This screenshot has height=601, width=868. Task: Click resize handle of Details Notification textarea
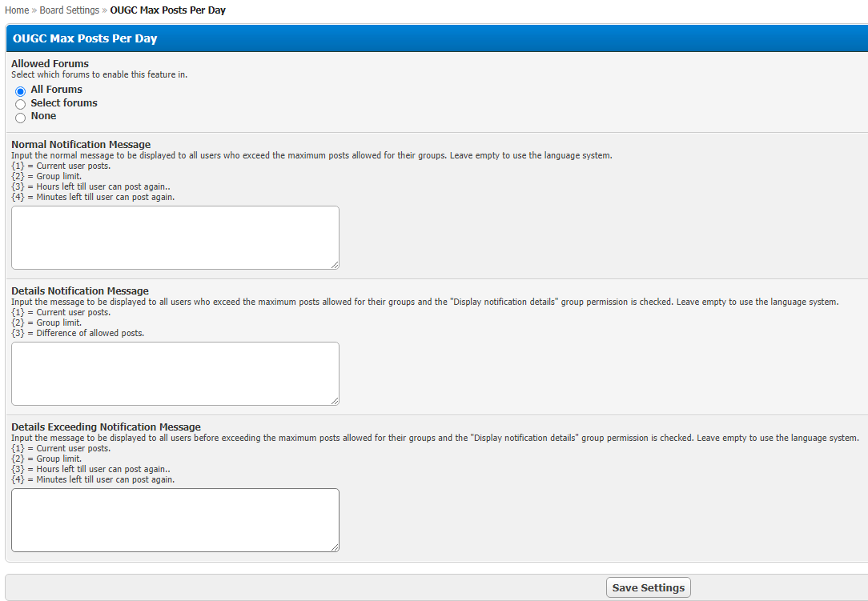pyautogui.click(x=335, y=401)
